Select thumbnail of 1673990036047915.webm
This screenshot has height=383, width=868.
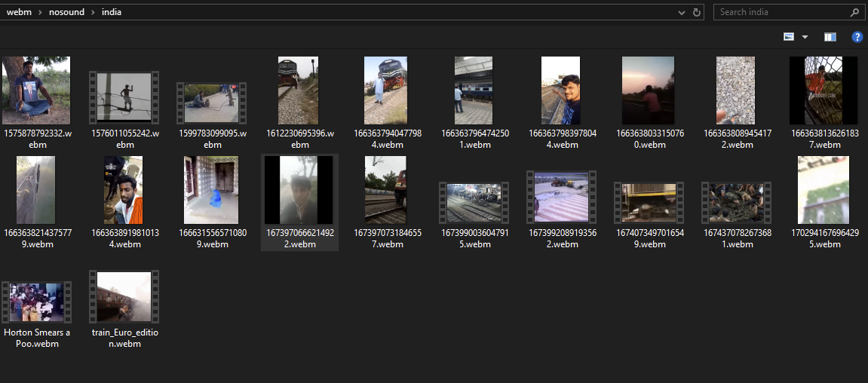tap(474, 203)
